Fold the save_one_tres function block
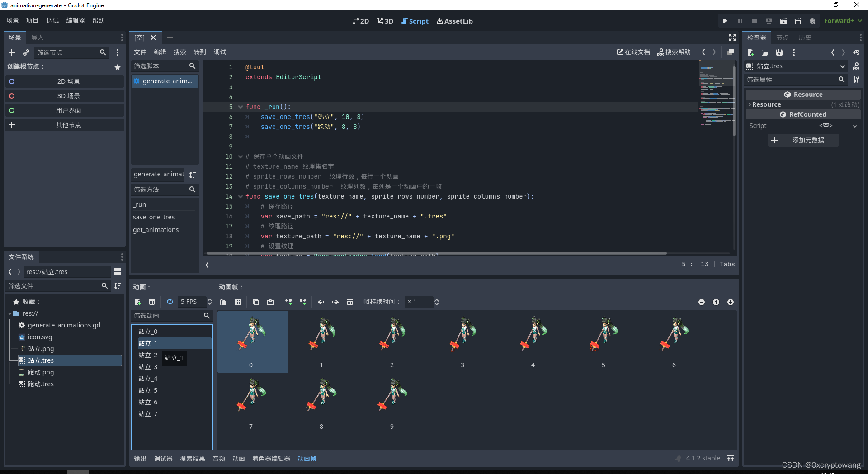 [240, 196]
